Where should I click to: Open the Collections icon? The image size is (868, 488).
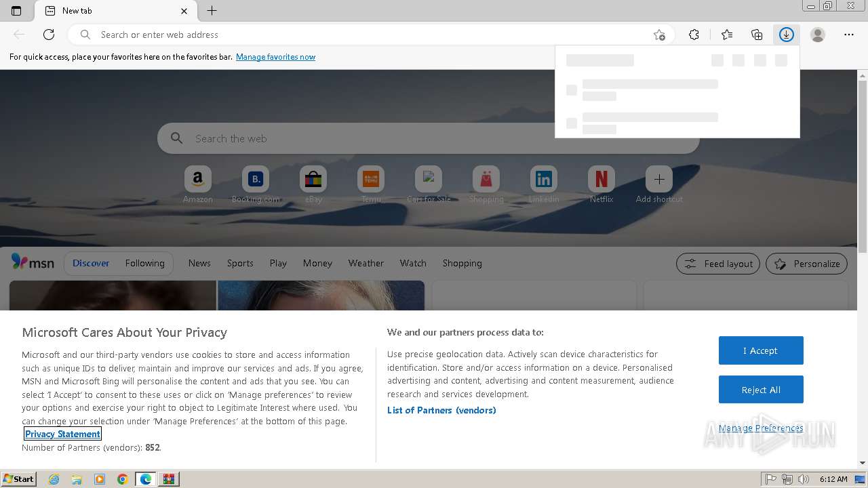[757, 35]
